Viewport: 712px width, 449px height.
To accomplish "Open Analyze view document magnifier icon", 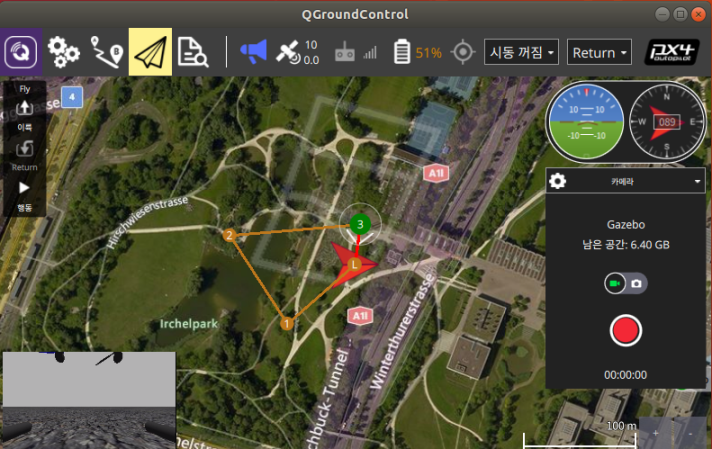I will [193, 53].
